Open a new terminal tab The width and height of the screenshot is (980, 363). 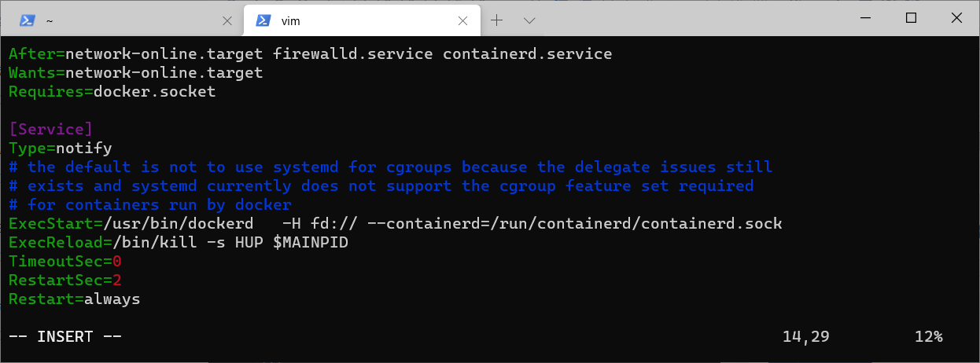pos(497,20)
